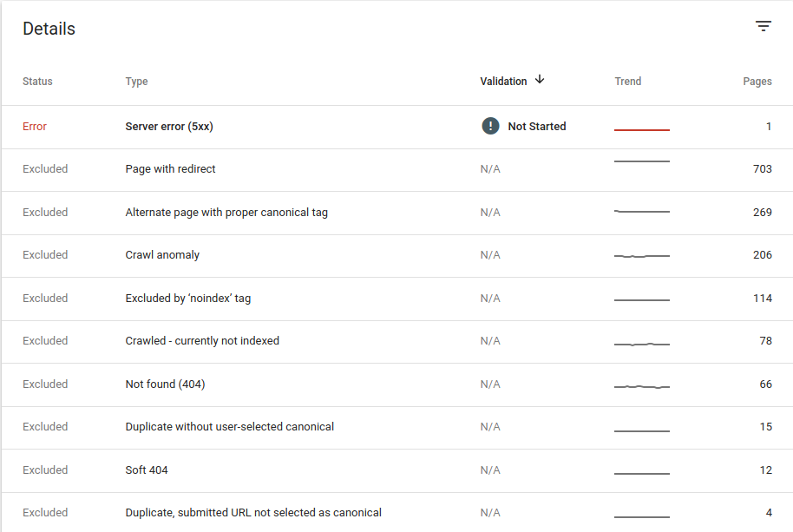The image size is (793, 532).
Task: Click the Not Started validation status icon
Action: point(490,126)
